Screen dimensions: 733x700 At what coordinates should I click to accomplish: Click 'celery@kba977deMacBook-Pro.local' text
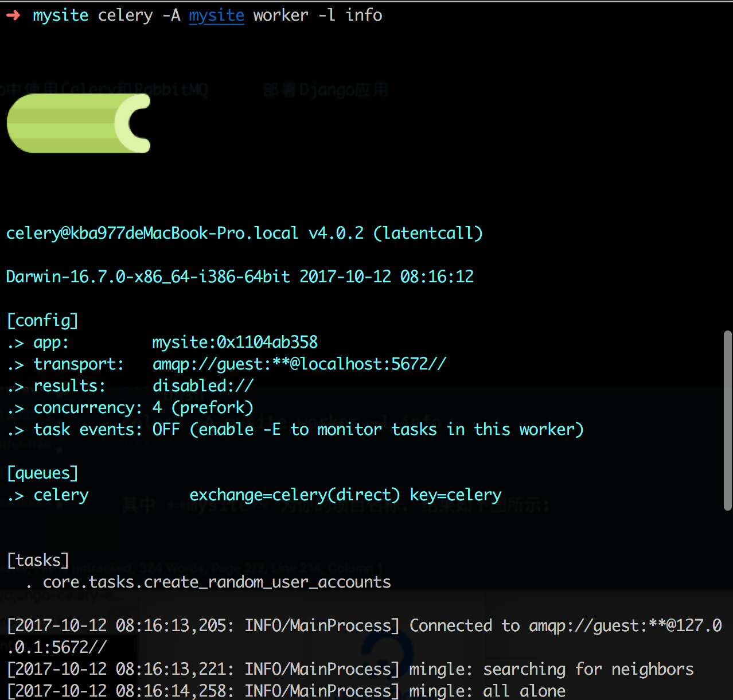tap(152, 233)
